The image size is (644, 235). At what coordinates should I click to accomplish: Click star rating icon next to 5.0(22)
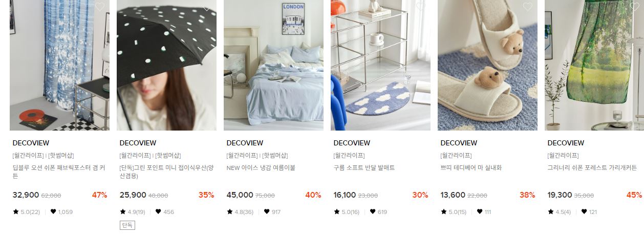15,211
